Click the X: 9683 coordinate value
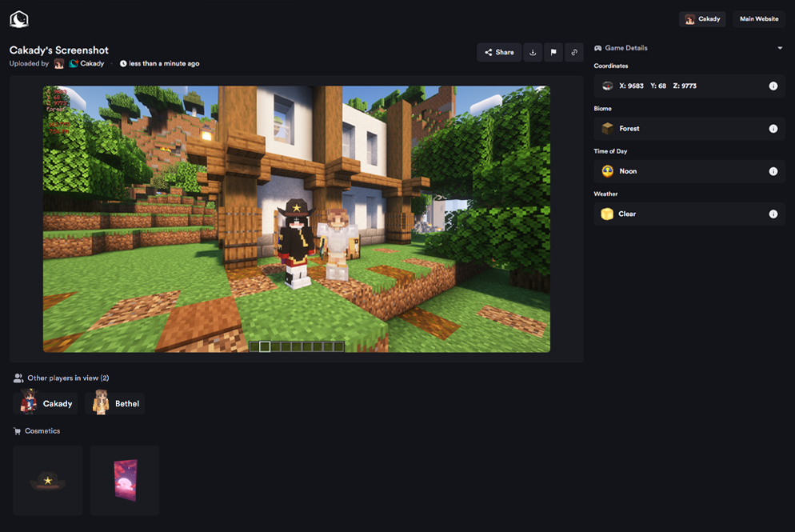The image size is (795, 532). pyautogui.click(x=631, y=86)
